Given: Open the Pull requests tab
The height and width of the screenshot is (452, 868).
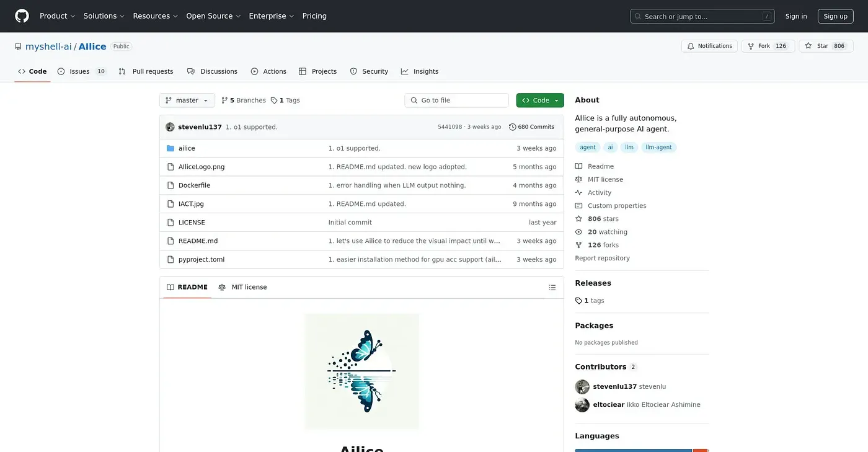Looking at the screenshot, I should 146,71.
